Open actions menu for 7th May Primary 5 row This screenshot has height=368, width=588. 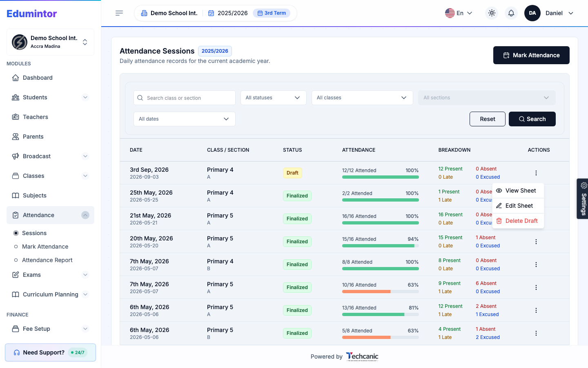click(536, 287)
